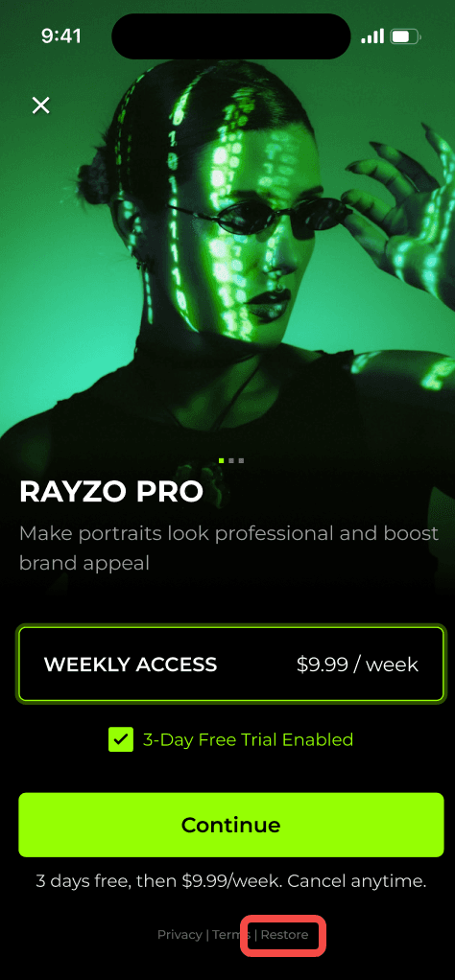Open the Privacy link
Image resolution: width=455 pixels, height=980 pixels.
(x=180, y=935)
